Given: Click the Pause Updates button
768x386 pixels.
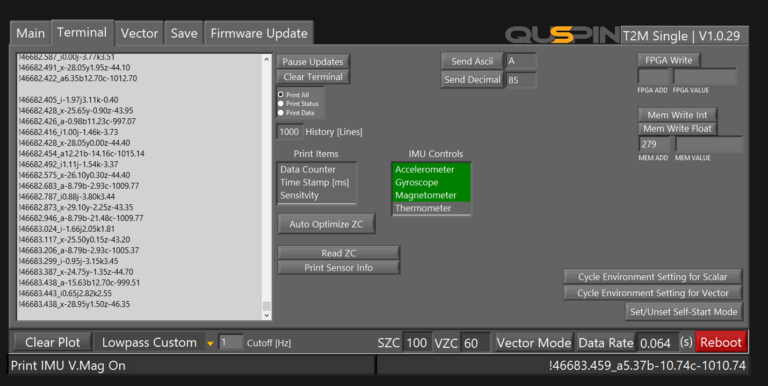Looking at the screenshot, I should (x=312, y=62).
